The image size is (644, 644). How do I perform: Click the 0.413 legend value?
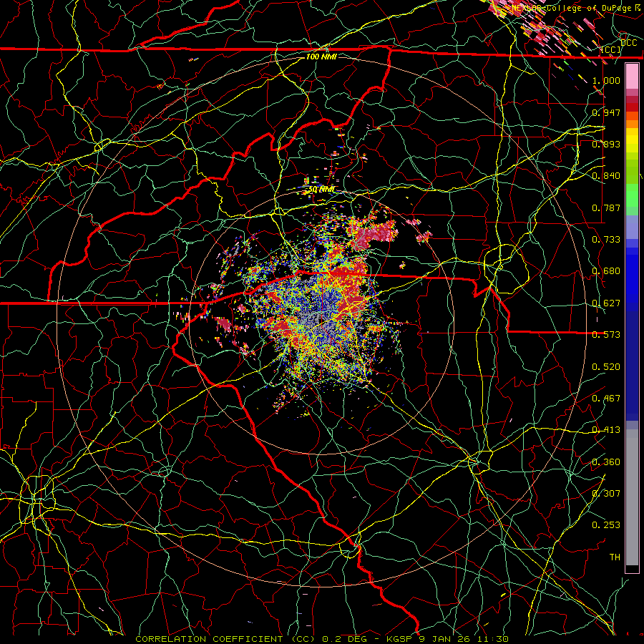pos(606,430)
